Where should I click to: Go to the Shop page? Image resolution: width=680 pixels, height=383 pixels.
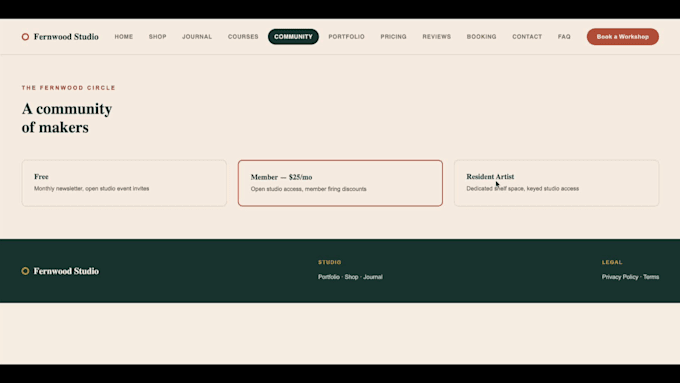tap(157, 37)
